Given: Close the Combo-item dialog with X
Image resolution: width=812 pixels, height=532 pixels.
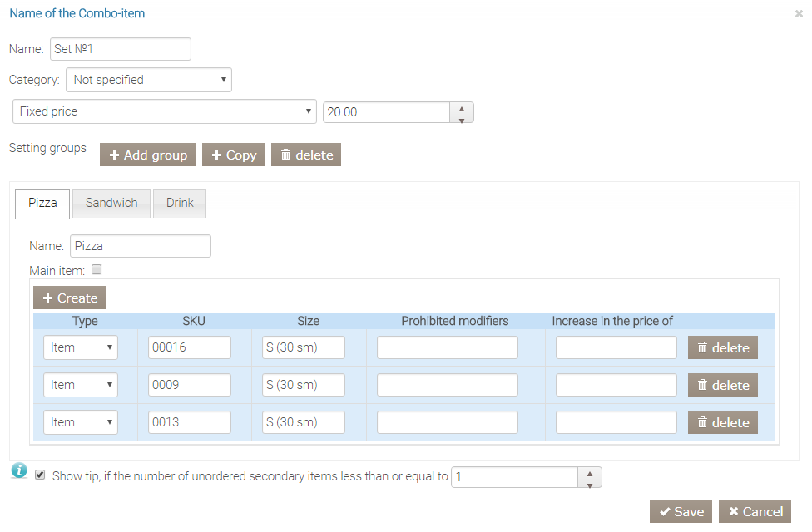Looking at the screenshot, I should [x=799, y=14].
